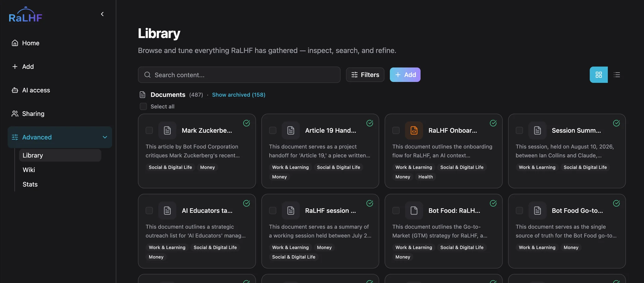Click Social & Digital Life tag on AI Educators card

pos(215,247)
